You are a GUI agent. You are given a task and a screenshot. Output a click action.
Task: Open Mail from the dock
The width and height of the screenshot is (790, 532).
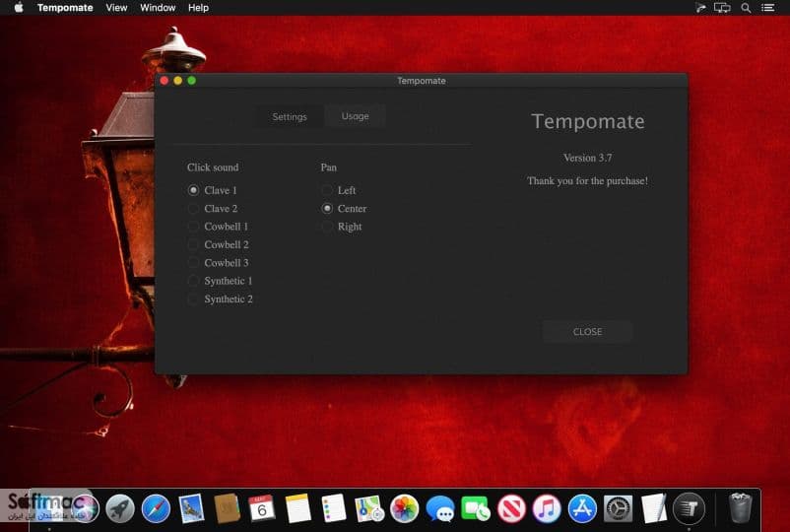tap(191, 508)
